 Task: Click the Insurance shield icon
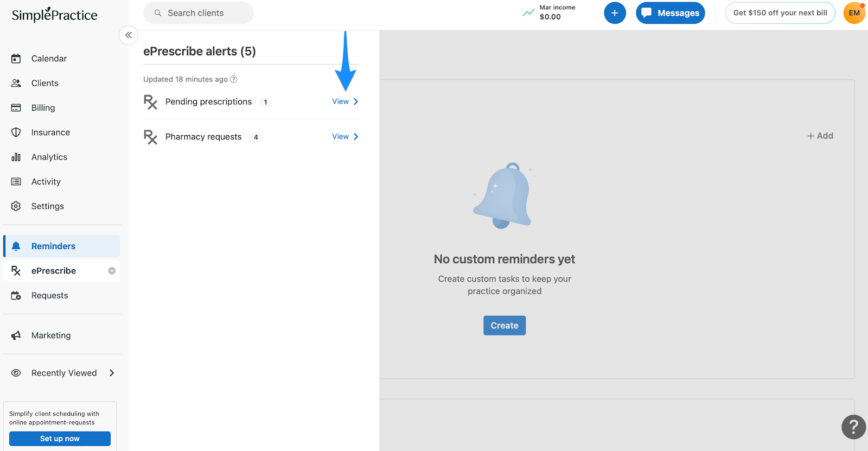(16, 132)
